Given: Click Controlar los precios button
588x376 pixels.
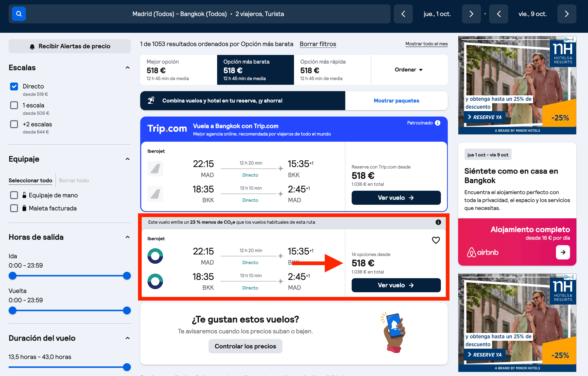Looking at the screenshot, I should pos(245,346).
